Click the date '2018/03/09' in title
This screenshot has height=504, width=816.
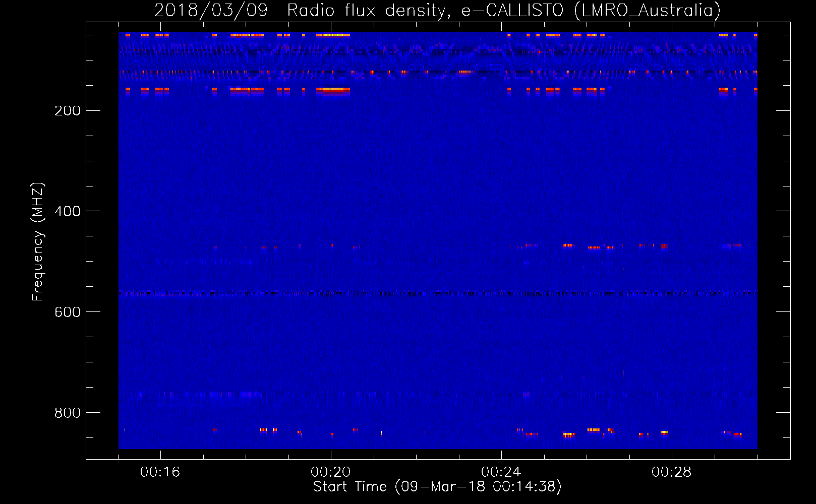coord(211,11)
